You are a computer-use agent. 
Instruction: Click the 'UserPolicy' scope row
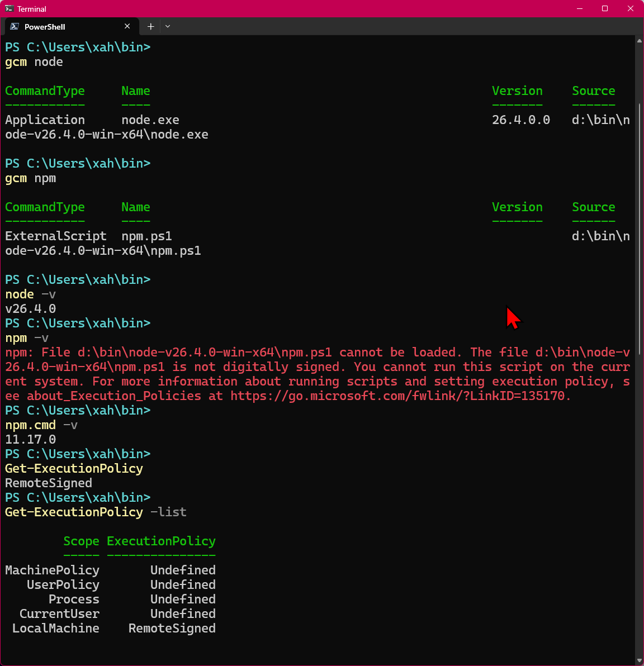point(121,585)
